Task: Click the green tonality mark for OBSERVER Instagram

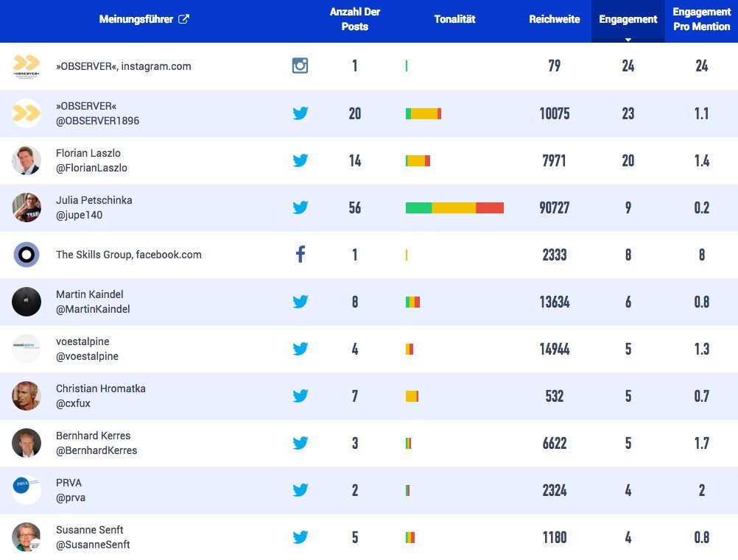Action: [407, 65]
